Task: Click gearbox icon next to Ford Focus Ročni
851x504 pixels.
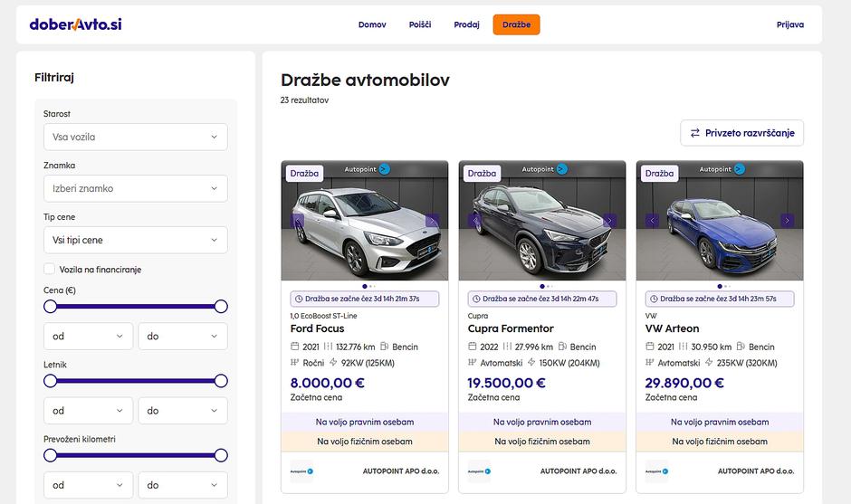Action: [x=295, y=363]
